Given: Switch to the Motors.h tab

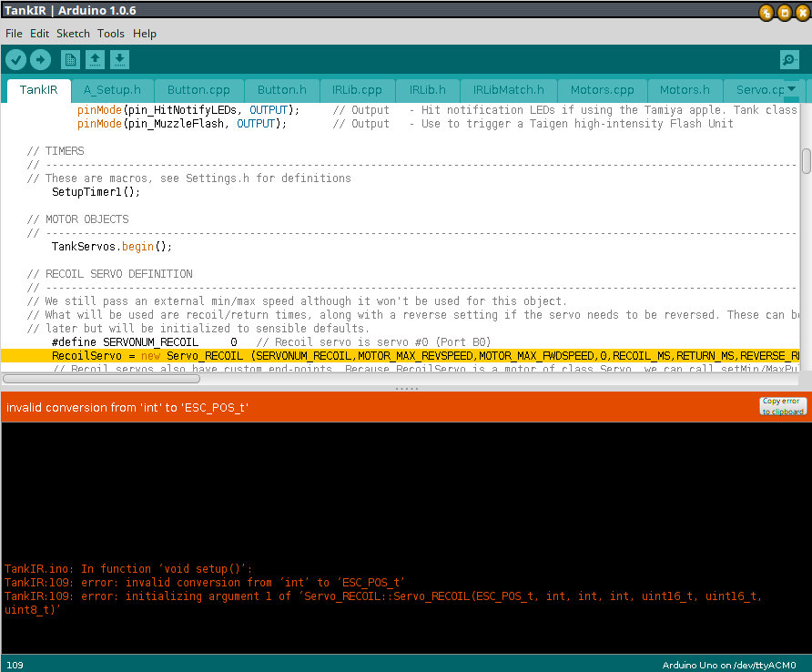Looking at the screenshot, I should click(x=685, y=90).
